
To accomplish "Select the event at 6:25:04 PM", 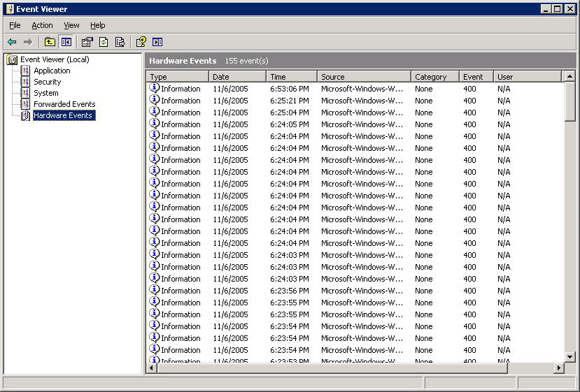I will [355, 112].
